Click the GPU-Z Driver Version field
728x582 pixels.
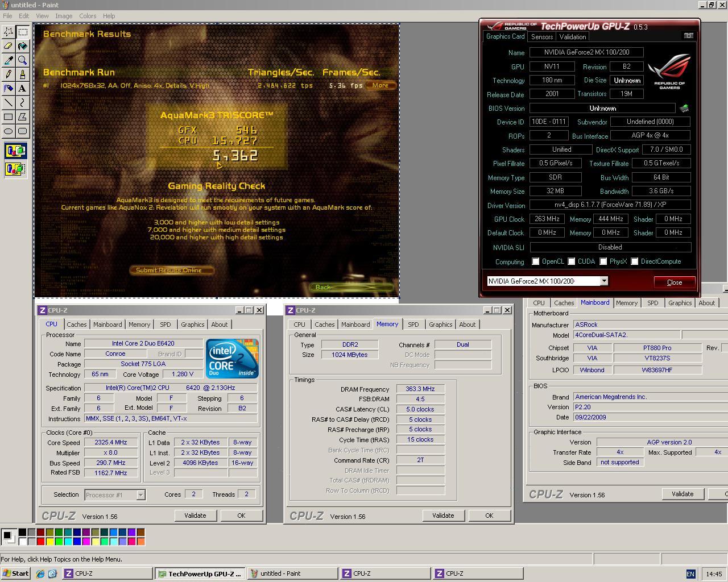tap(610, 205)
